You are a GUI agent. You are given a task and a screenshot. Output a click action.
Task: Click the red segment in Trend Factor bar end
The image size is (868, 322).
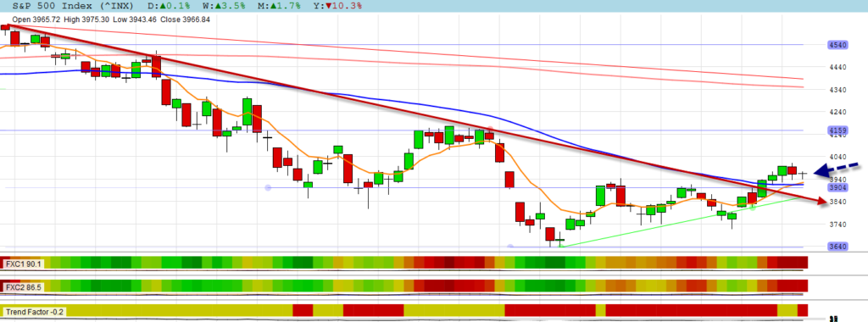click(x=803, y=310)
